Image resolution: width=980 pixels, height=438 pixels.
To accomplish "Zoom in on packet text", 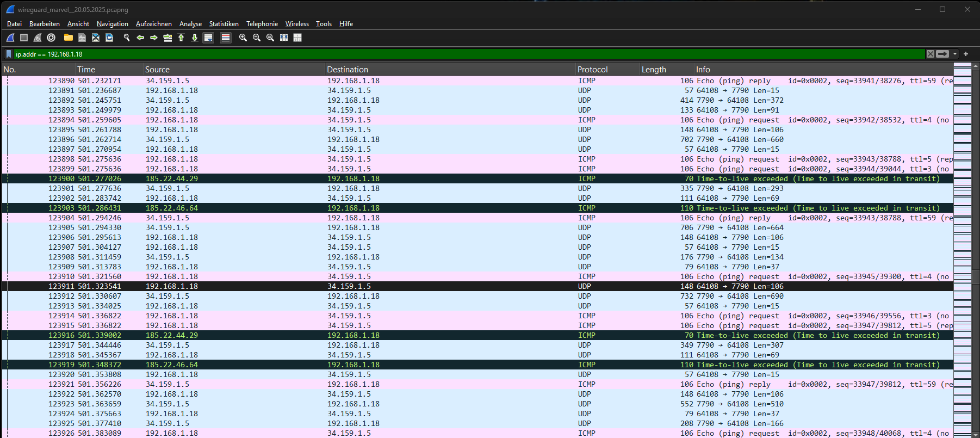I will pos(243,38).
